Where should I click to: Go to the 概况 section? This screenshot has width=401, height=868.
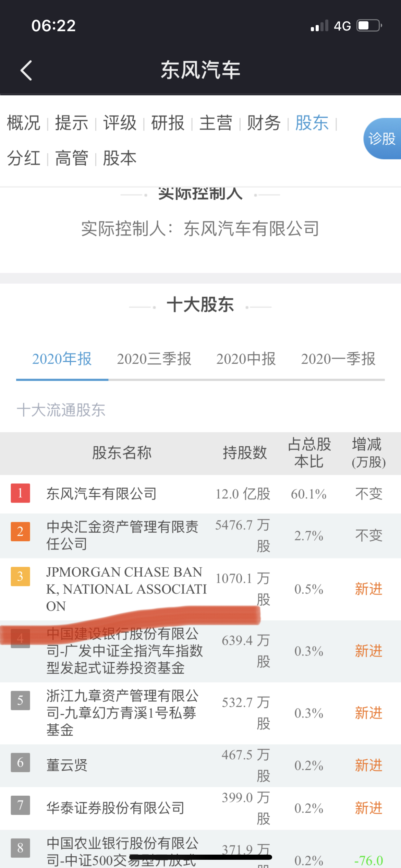(24, 123)
